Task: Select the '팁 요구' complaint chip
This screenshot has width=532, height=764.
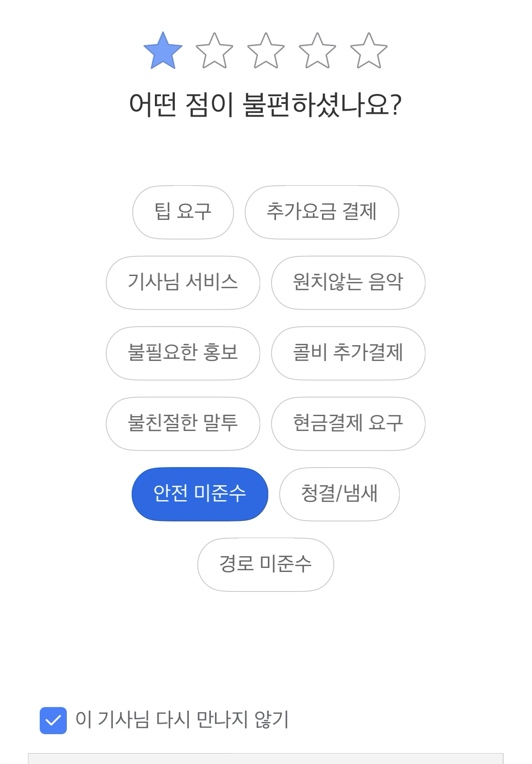Action: click(x=183, y=212)
